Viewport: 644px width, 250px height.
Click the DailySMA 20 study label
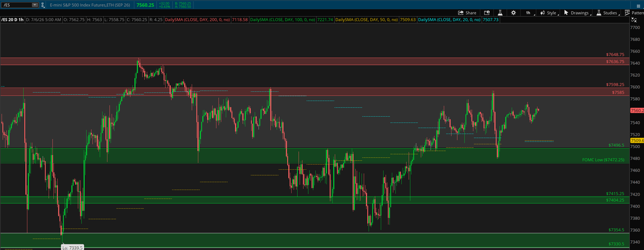[x=450, y=20]
